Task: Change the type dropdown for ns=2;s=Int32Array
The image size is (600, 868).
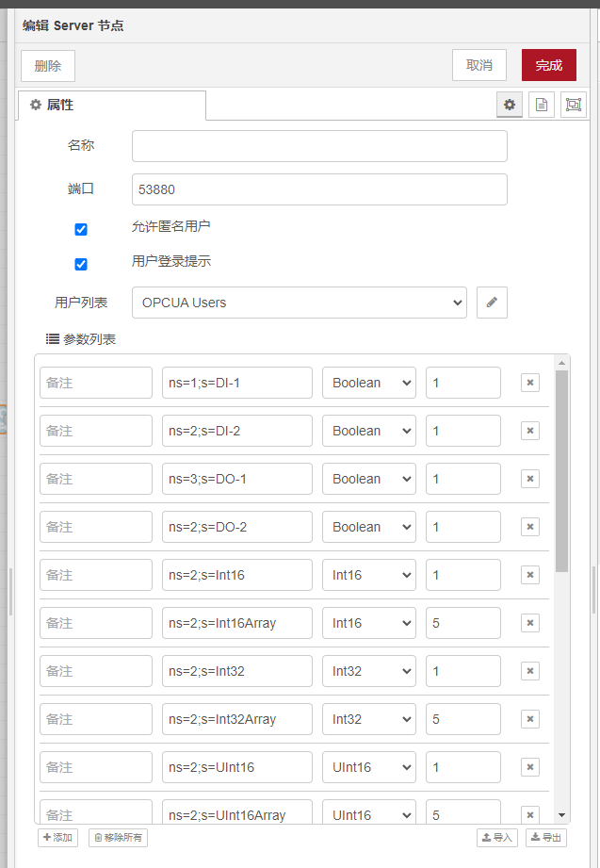Action: click(368, 719)
